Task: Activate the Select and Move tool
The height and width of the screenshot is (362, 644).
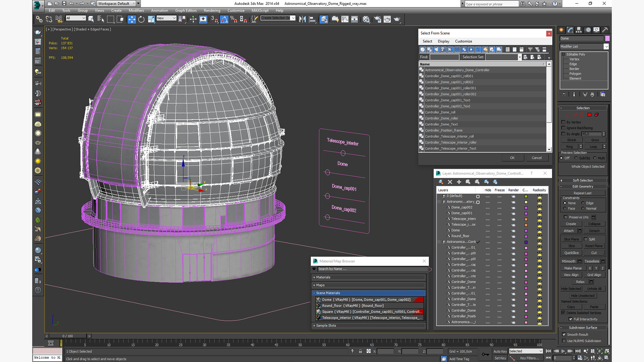Action: pos(131,19)
